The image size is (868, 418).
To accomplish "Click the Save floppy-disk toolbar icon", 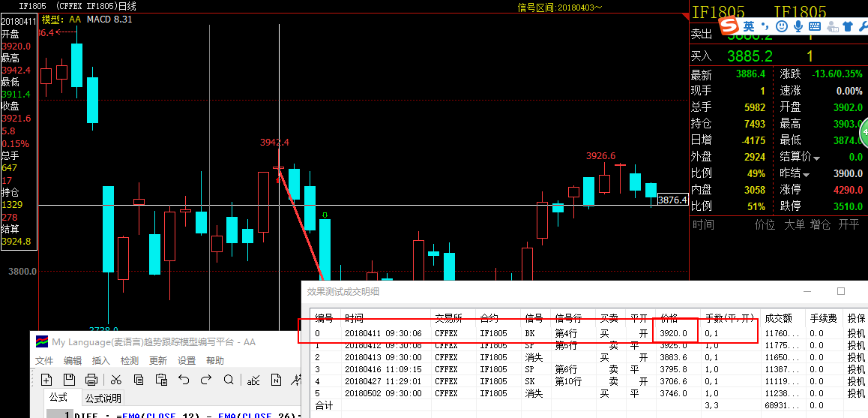I will (69, 380).
